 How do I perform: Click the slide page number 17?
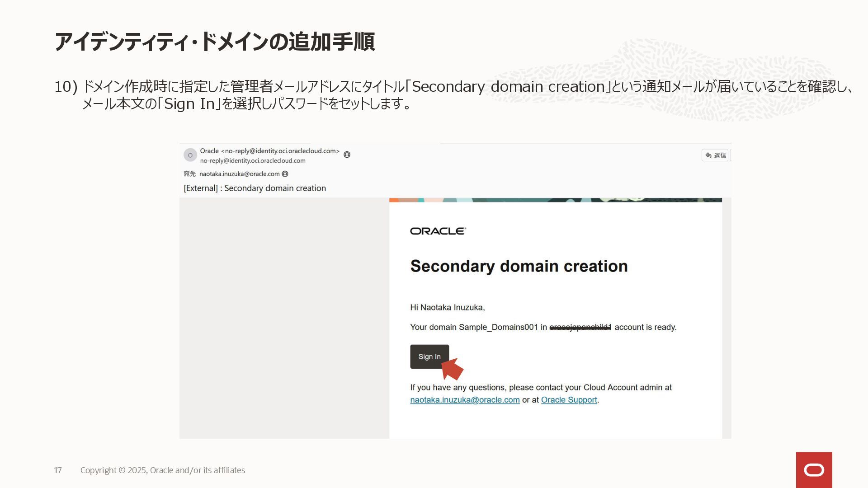point(58,470)
